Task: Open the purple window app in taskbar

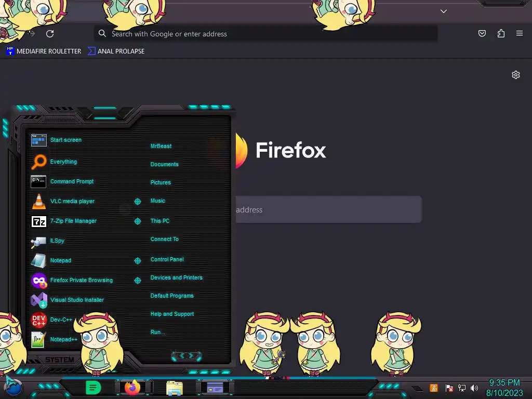Action: pyautogui.click(x=215, y=388)
